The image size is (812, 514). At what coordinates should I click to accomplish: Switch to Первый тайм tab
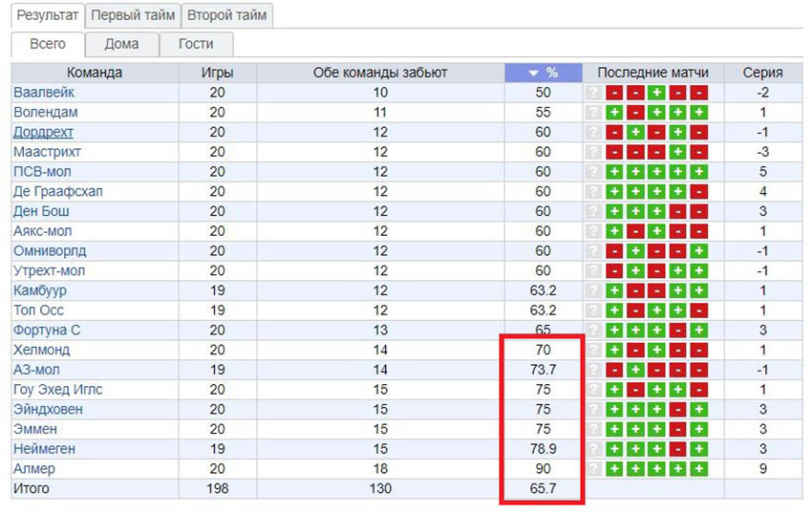pos(133,15)
